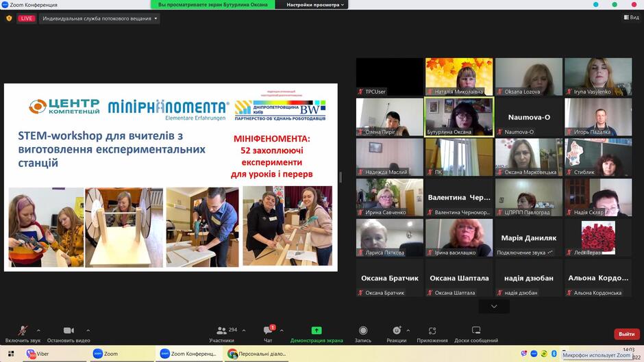Toggle the Вид view layout button

[x=631, y=17]
